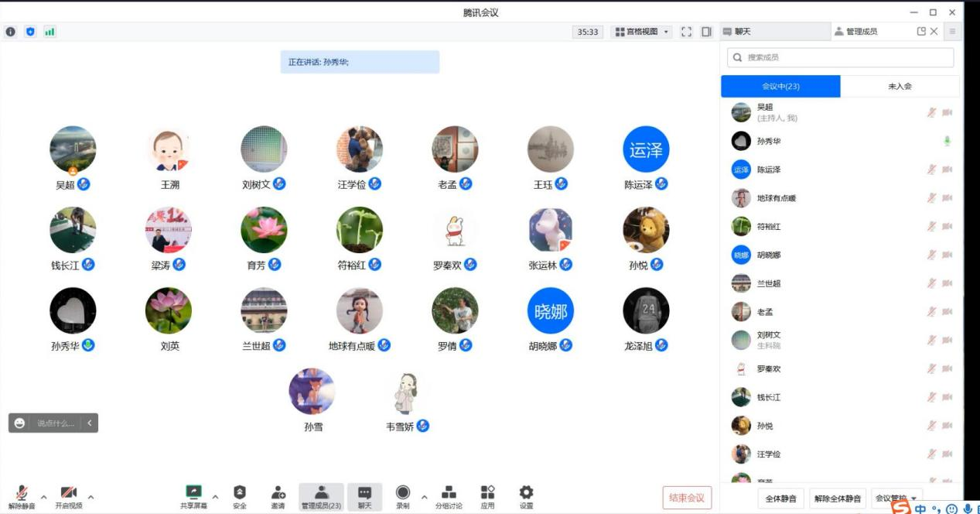The height and width of the screenshot is (514, 980).
Task: Click the green network signal icon
Action: click(x=50, y=32)
